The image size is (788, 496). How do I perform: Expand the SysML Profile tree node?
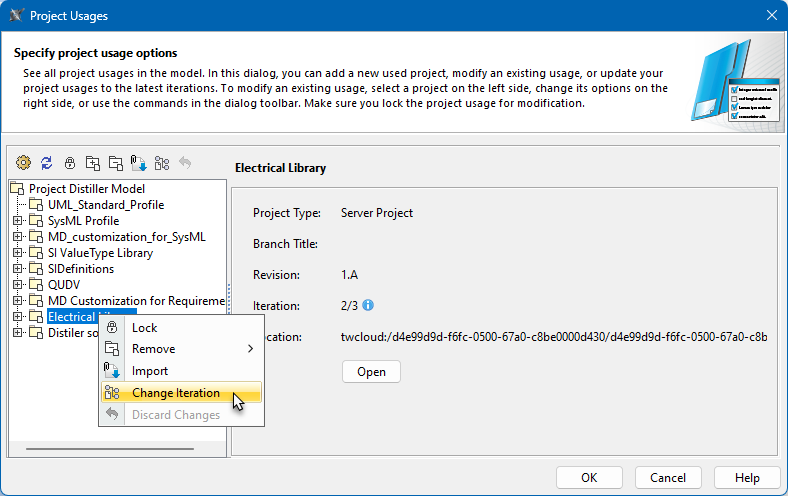click(17, 221)
